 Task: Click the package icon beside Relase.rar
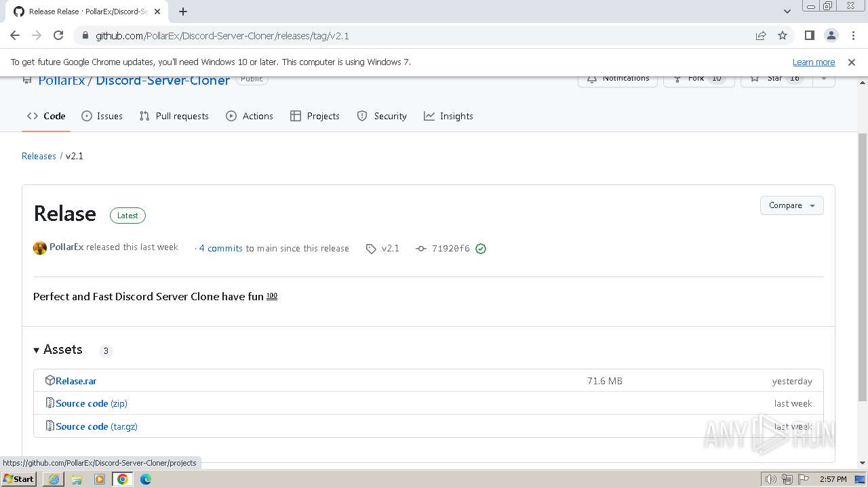point(50,380)
